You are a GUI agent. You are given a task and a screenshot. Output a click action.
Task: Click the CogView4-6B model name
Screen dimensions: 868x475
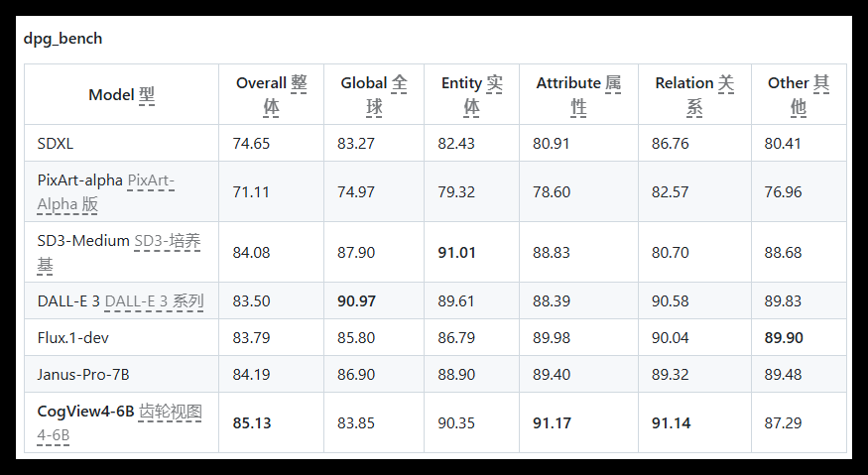[x=85, y=412]
